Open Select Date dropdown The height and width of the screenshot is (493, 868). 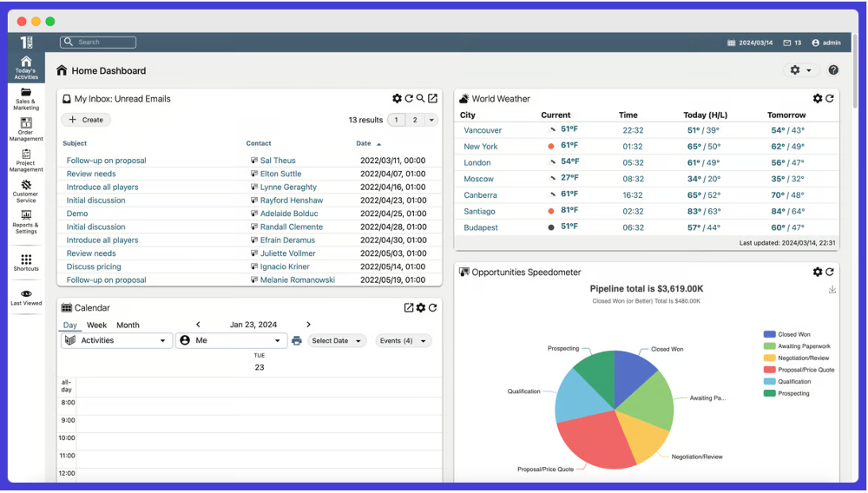pos(337,341)
